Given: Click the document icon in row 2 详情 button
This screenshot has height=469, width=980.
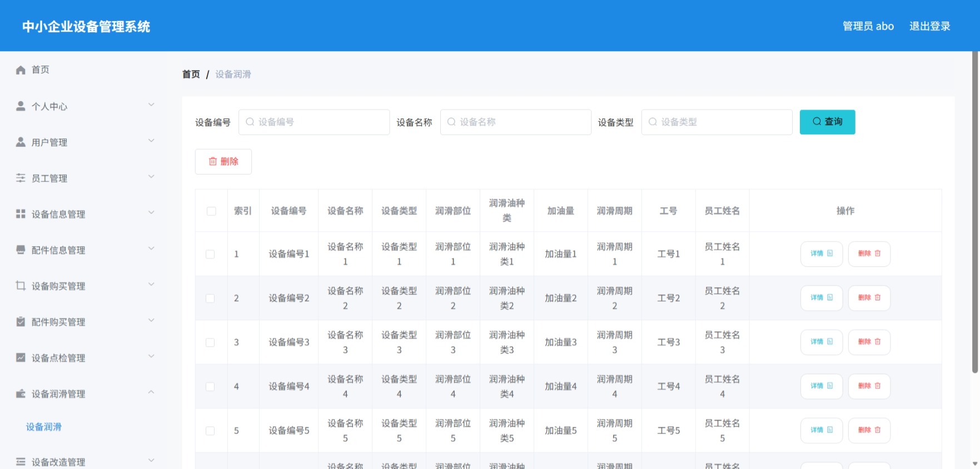Looking at the screenshot, I should tap(830, 297).
